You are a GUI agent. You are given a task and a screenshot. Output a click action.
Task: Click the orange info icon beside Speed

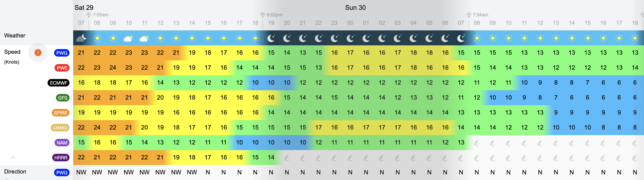pyautogui.click(x=38, y=53)
